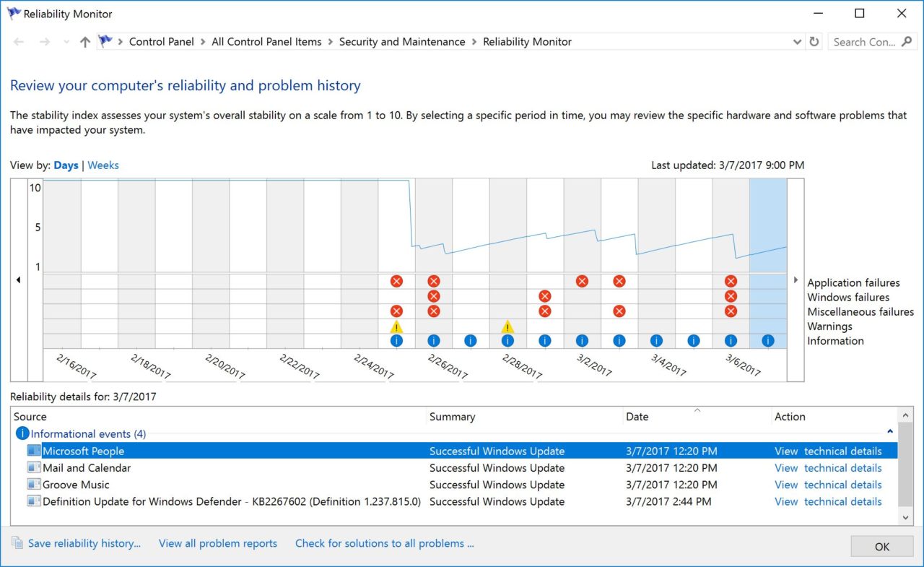The width and height of the screenshot is (924, 567).
Task: Click Check for solutions to all problems
Action: (385, 544)
